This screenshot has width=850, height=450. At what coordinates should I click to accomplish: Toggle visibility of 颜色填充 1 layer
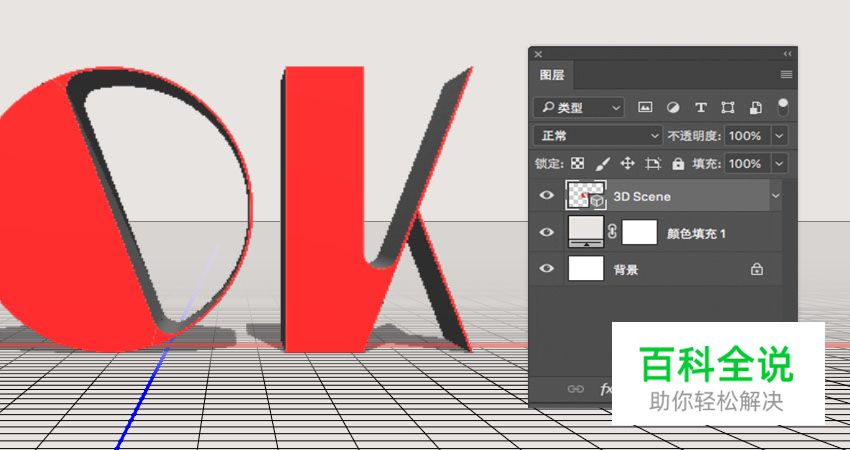(x=546, y=233)
